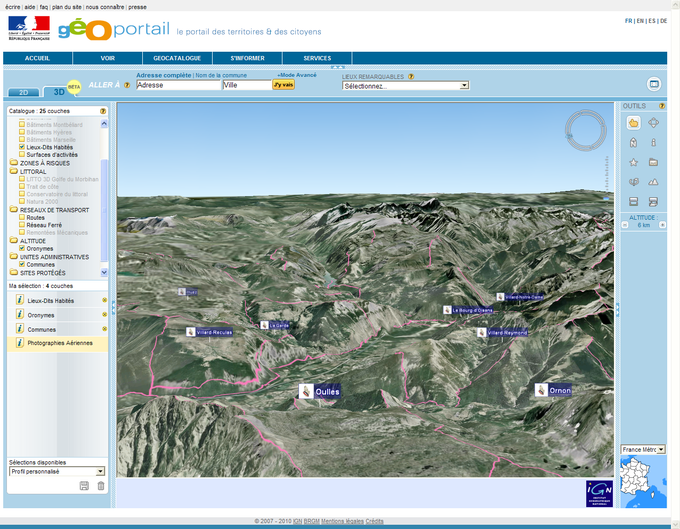Viewport: 680px width, 529px height.
Task: Toggle the Oronymes layer checkbox
Action: pyautogui.click(x=22, y=248)
